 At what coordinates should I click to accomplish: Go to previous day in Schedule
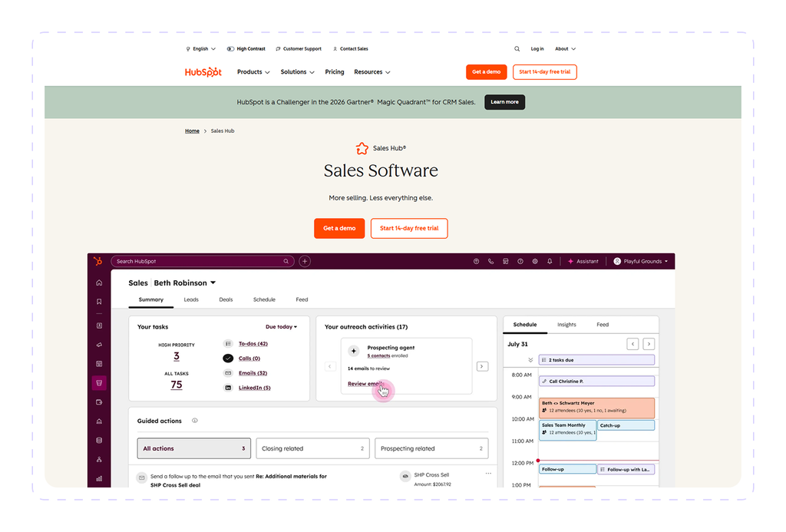click(x=633, y=344)
